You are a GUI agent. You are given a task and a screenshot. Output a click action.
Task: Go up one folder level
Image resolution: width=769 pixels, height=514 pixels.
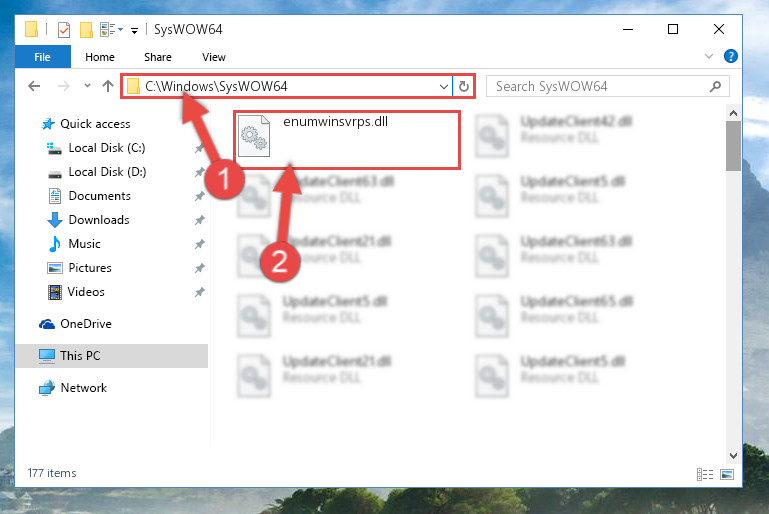(108, 86)
